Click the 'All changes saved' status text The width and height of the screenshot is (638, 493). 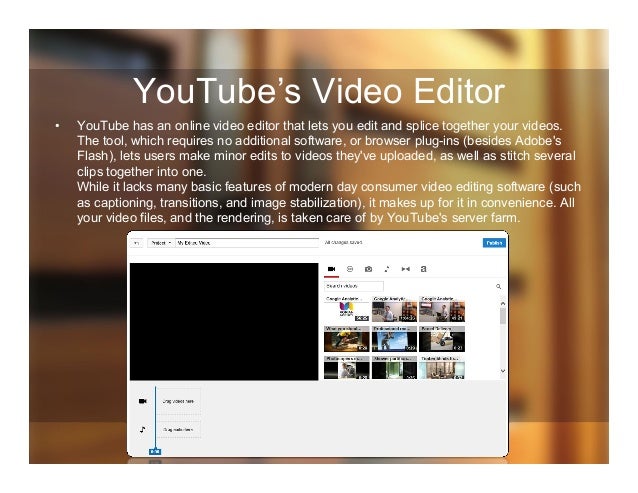pyautogui.click(x=343, y=242)
